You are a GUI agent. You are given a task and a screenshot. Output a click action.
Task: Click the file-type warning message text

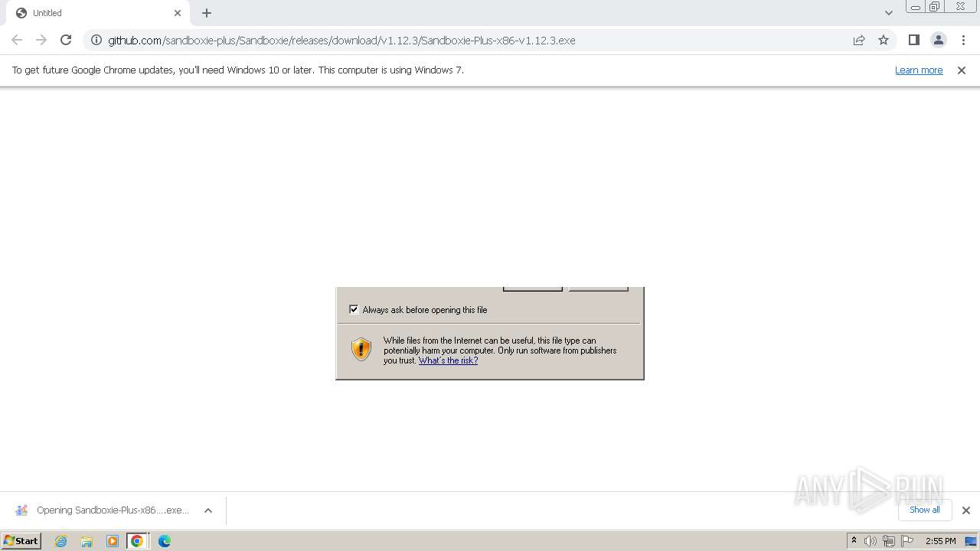pos(500,350)
